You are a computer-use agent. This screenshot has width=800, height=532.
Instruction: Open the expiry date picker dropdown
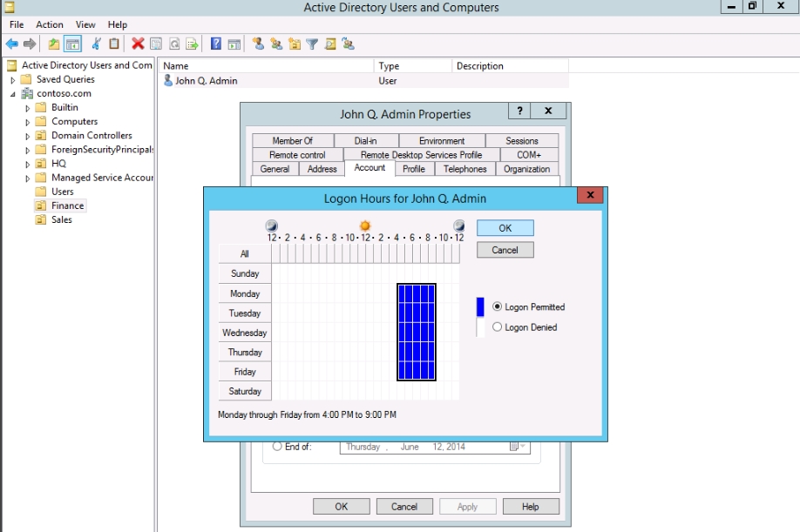519,447
